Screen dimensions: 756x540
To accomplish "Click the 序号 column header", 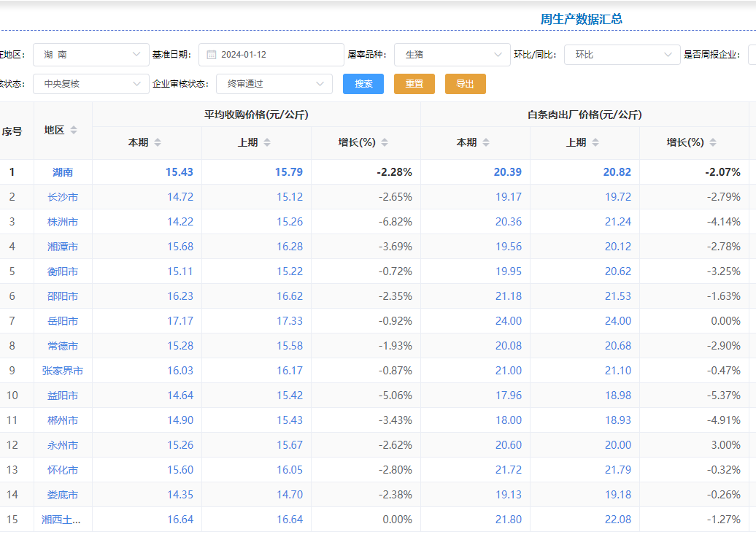I will (x=12, y=131).
